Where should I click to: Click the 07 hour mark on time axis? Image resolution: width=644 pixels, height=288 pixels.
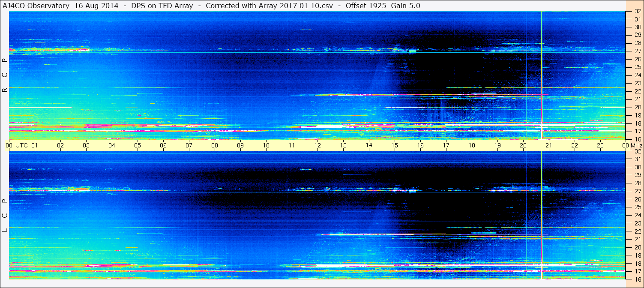(189, 145)
